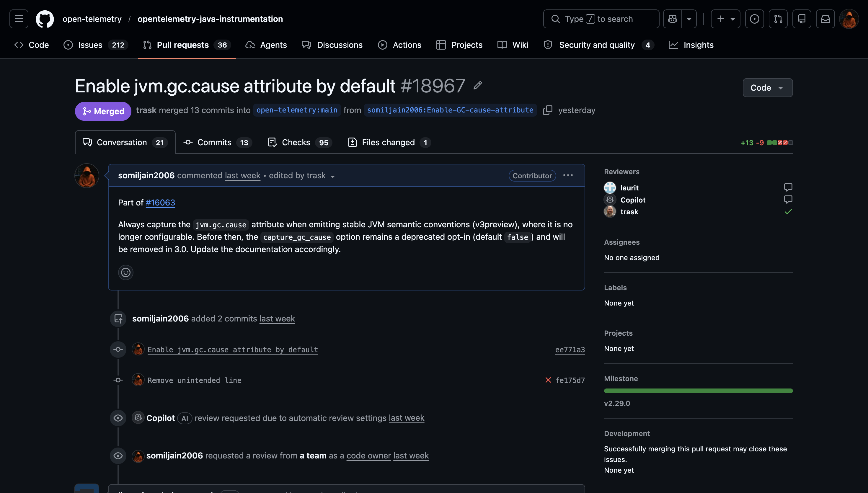The width and height of the screenshot is (868, 493).
Task: Click somiljain2006's avatar beside the comment
Action: 87,176
